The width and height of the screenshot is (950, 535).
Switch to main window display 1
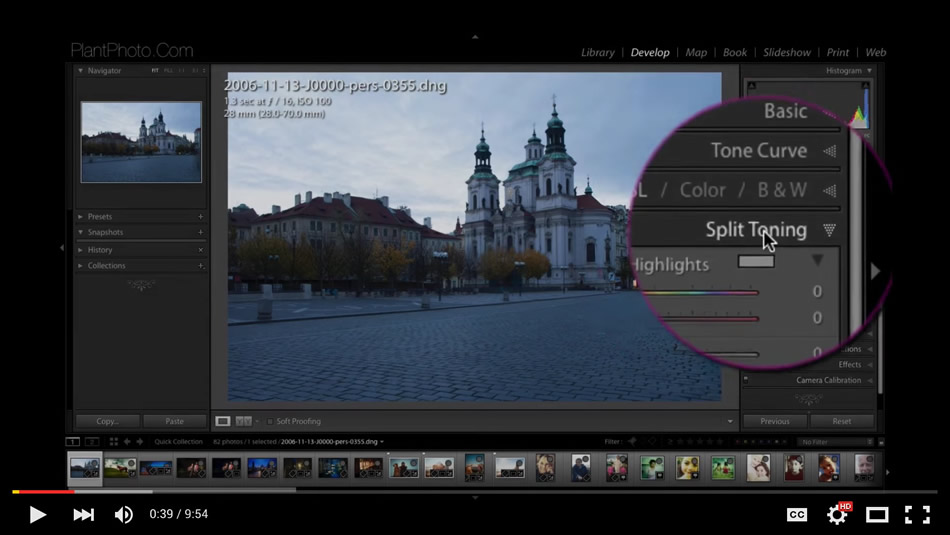(x=73, y=442)
